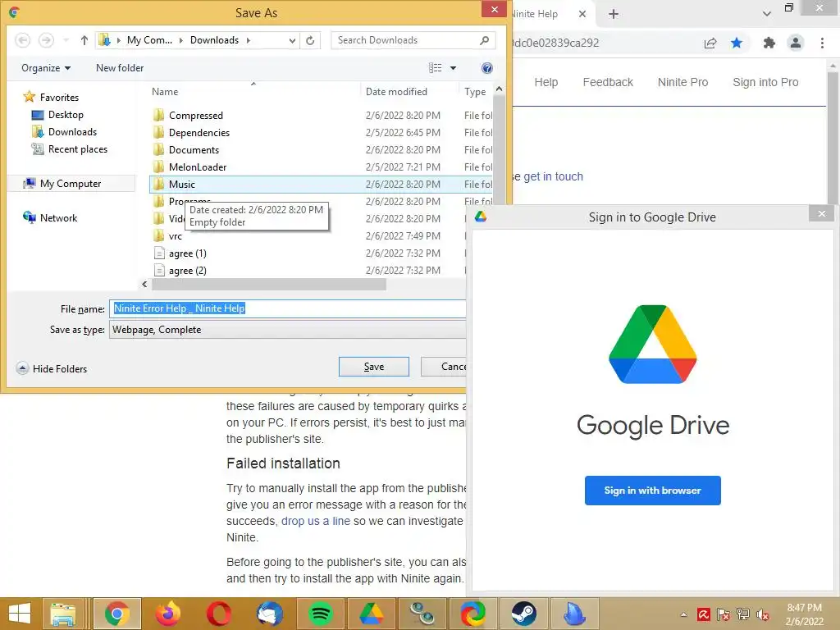
Task: Open recent locations dropdown arrow
Action: tap(66, 40)
